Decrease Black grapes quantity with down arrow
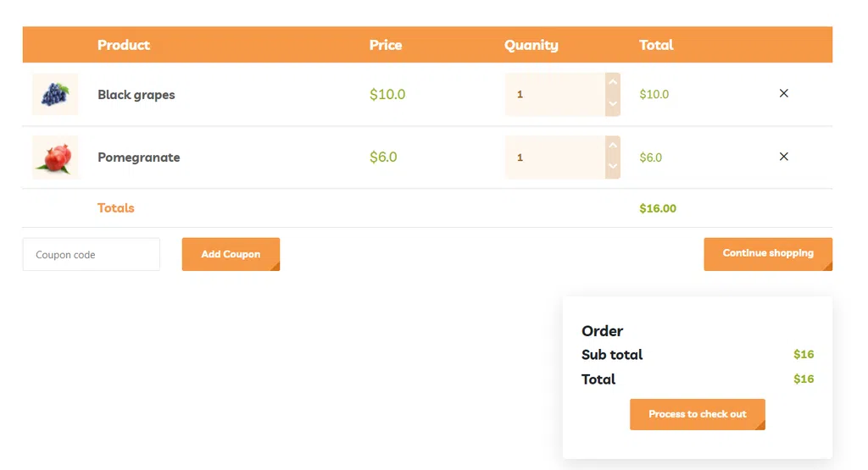Viewport: 868px width, 470px height. pyautogui.click(x=612, y=104)
